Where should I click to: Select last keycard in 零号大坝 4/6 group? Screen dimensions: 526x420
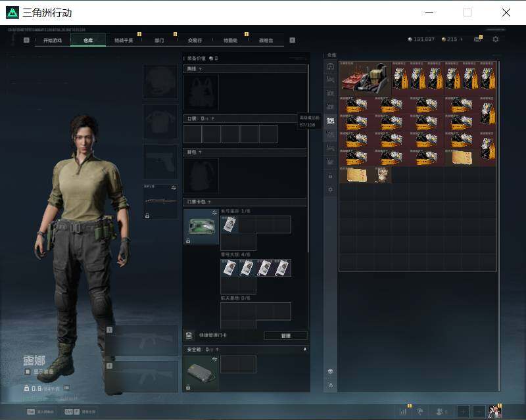tap(282, 268)
